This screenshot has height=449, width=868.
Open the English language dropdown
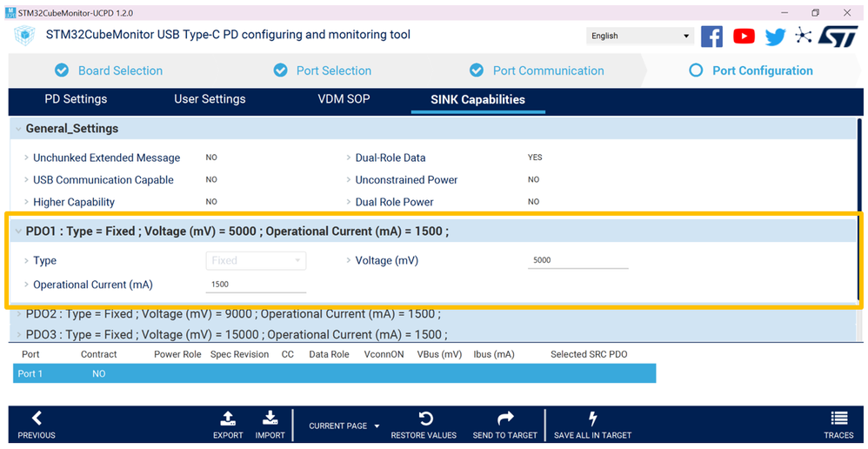pos(640,36)
